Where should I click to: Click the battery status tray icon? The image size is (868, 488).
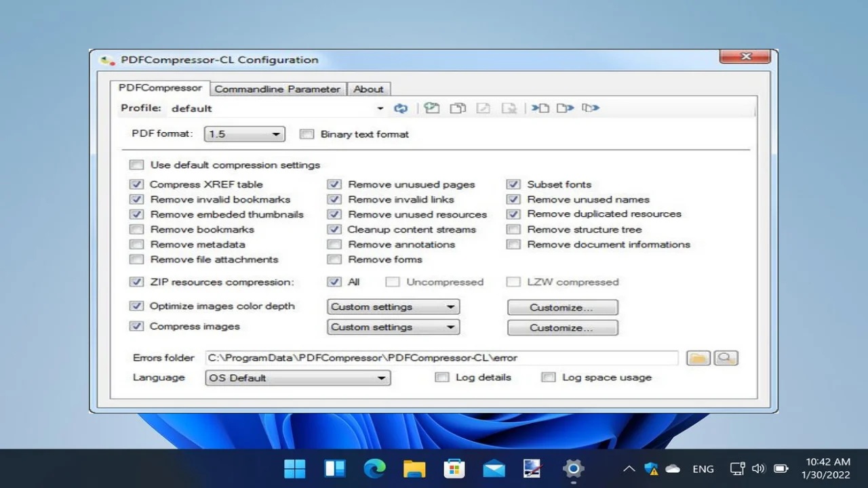pyautogui.click(x=781, y=468)
